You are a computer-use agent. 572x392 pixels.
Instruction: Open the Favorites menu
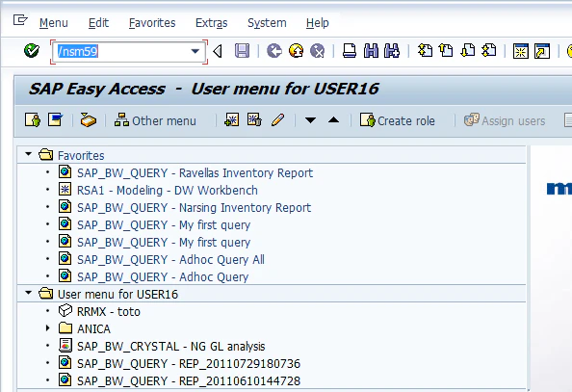152,23
